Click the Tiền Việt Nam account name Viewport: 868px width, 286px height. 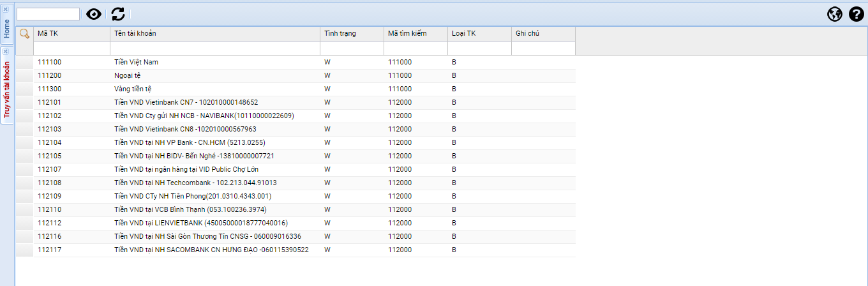pyautogui.click(x=136, y=62)
